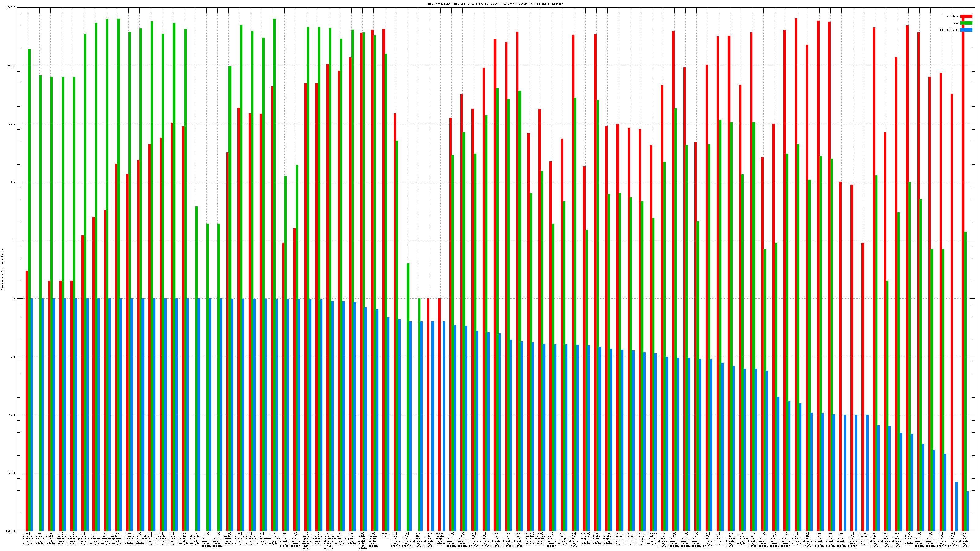Image resolution: width=980 pixels, height=551 pixels.
Task: Click the recent.spam.dnsbl.sorbs.net x-axis label
Action: click(x=329, y=541)
